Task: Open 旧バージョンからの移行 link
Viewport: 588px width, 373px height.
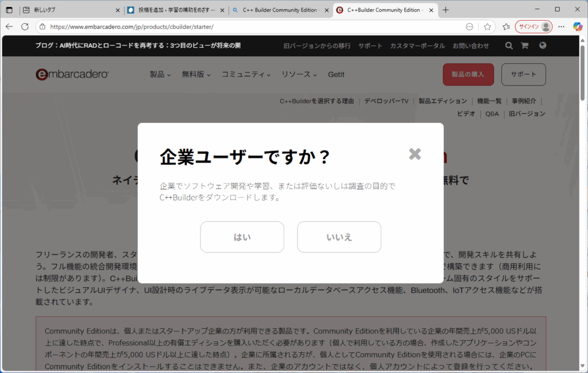Action: (x=317, y=46)
